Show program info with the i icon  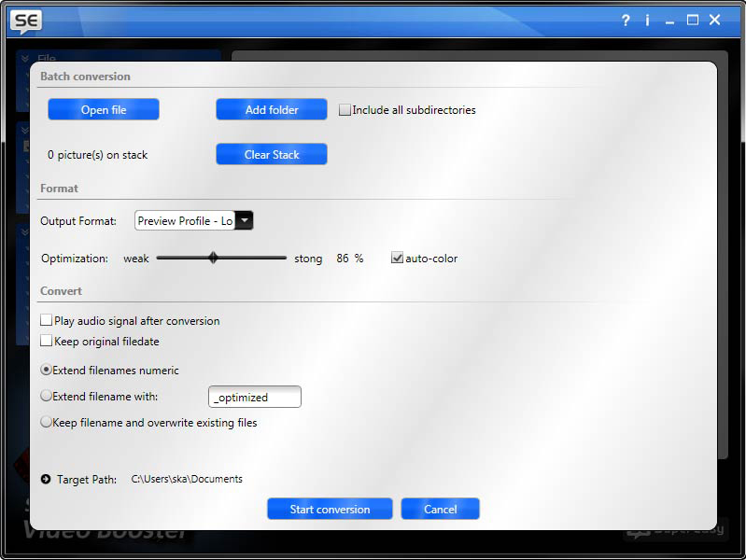pyautogui.click(x=647, y=20)
